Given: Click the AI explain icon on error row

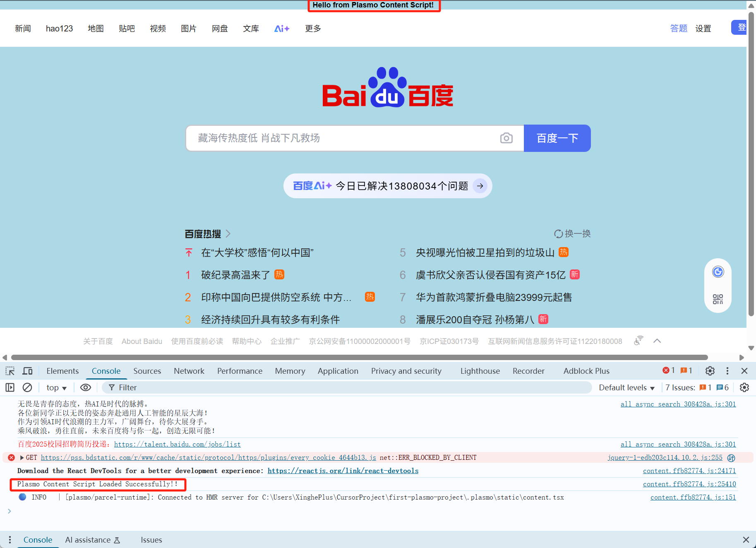Looking at the screenshot, I should tap(731, 458).
